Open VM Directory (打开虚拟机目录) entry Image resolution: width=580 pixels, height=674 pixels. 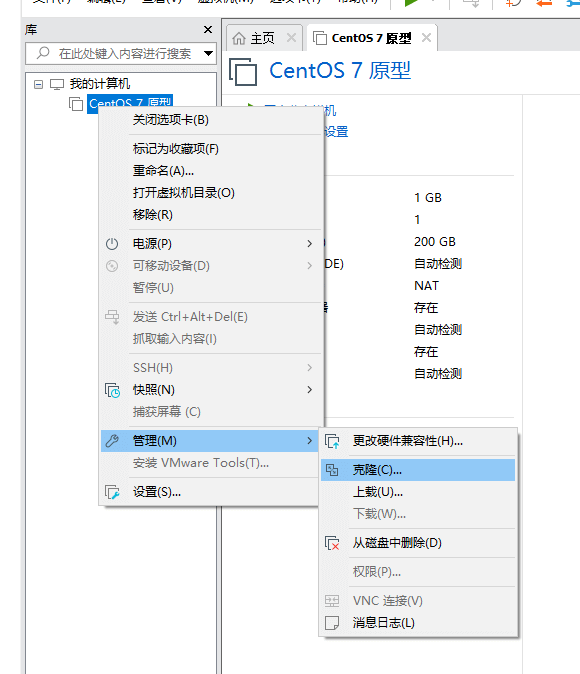211,193
